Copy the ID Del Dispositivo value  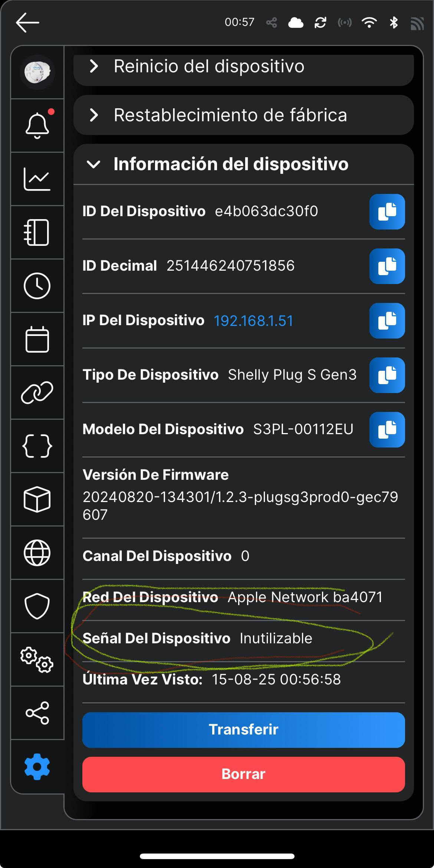pos(387,212)
